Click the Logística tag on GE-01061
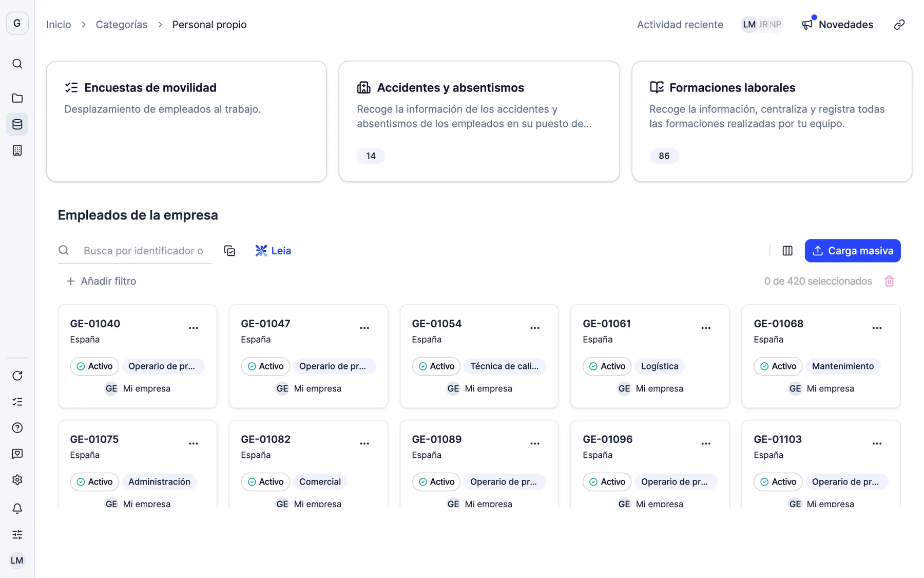 (660, 366)
